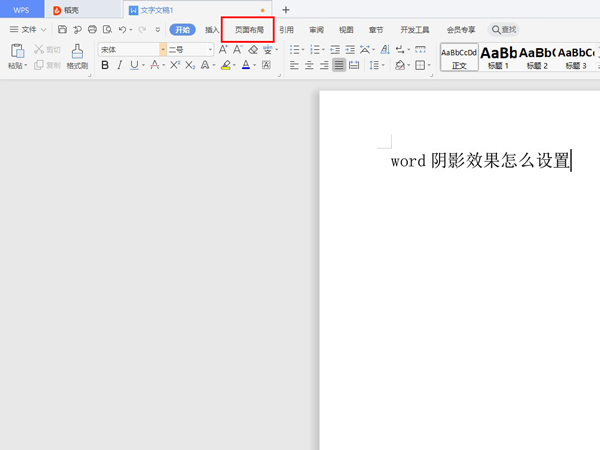Toggle justified alignment button
Image resolution: width=600 pixels, height=450 pixels.
[339, 65]
